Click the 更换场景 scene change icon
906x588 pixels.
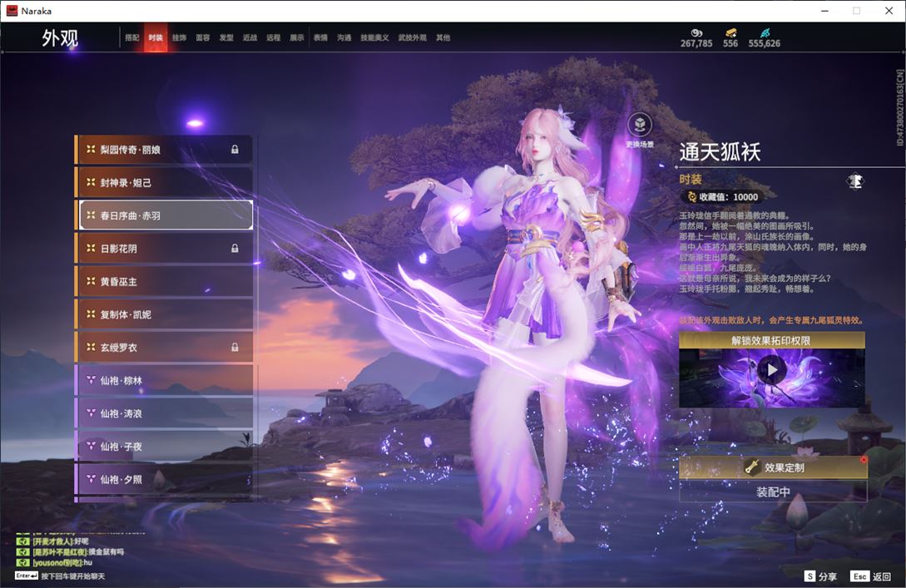pos(640,124)
